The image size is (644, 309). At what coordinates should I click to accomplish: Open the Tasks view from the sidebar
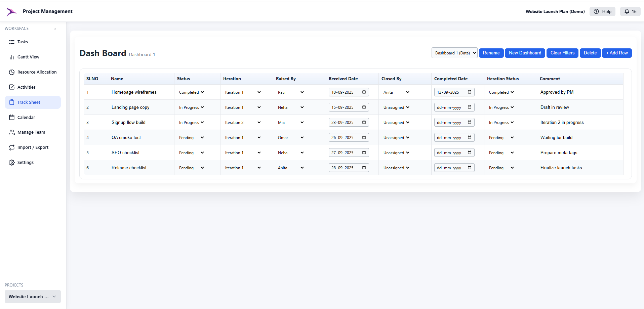(23, 42)
